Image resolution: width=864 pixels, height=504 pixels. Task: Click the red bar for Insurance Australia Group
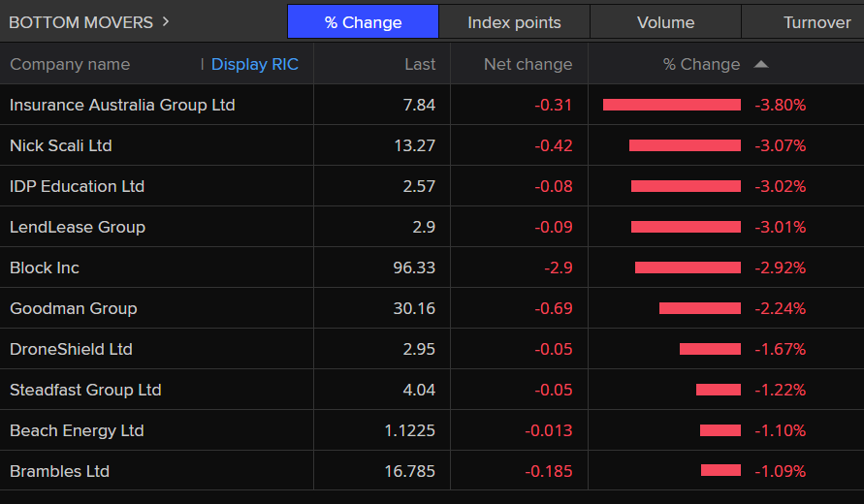click(x=672, y=105)
